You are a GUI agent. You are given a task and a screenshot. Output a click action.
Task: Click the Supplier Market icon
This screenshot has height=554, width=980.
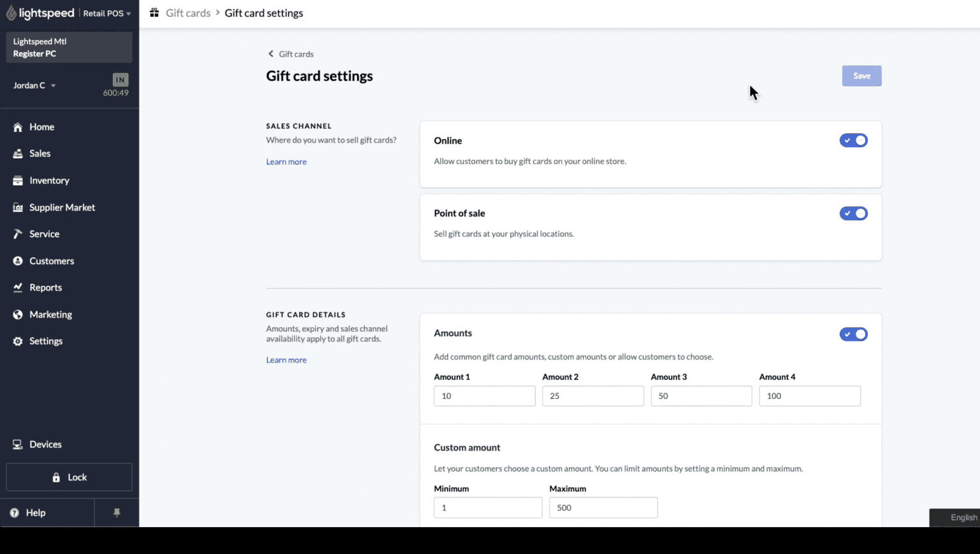coord(18,207)
